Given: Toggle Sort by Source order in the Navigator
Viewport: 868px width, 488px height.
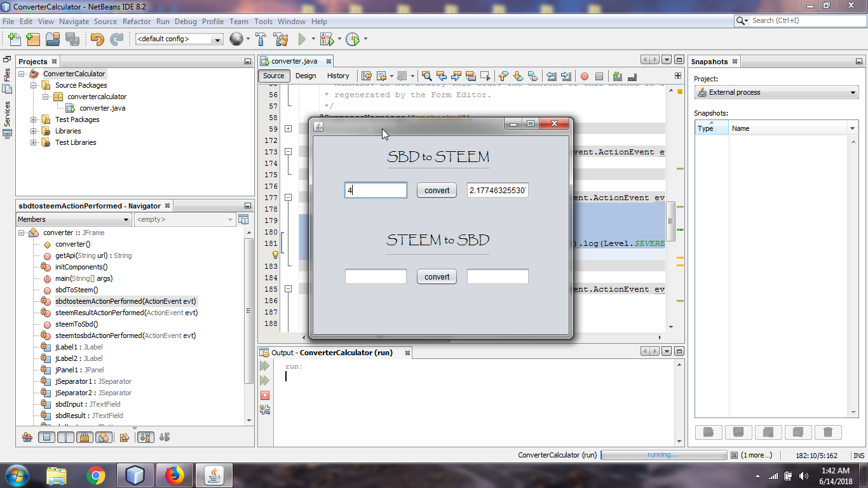Looking at the screenshot, I should pos(165,437).
